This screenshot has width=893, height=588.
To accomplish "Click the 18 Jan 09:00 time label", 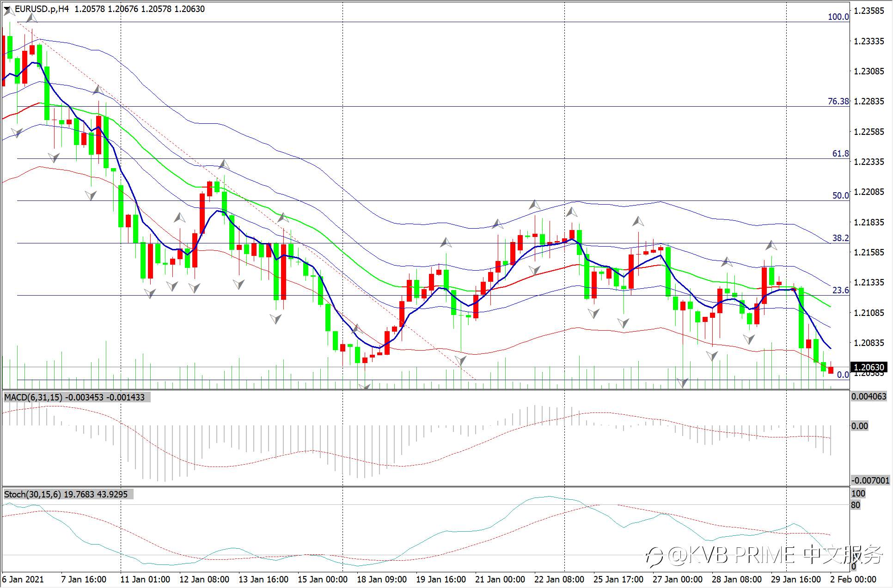I will 382,579.
